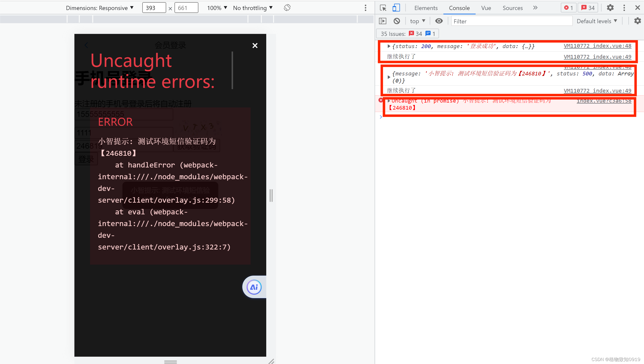
Task: Toggle the device toolbar icon
Action: 396,8
